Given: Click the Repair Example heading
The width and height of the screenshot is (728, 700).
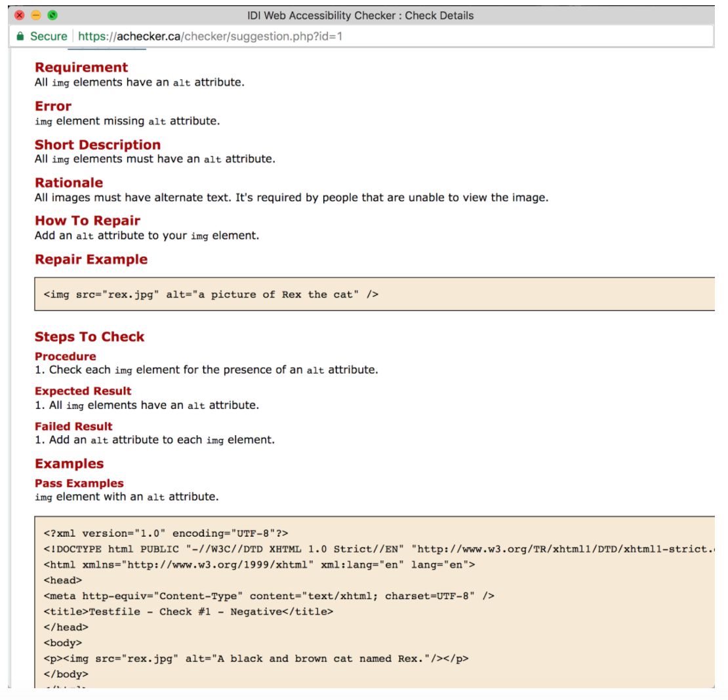Looking at the screenshot, I should coord(91,260).
